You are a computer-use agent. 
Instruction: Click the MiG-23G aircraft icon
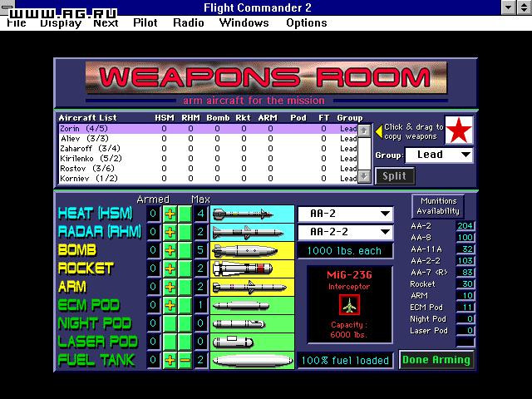pyautogui.click(x=349, y=305)
